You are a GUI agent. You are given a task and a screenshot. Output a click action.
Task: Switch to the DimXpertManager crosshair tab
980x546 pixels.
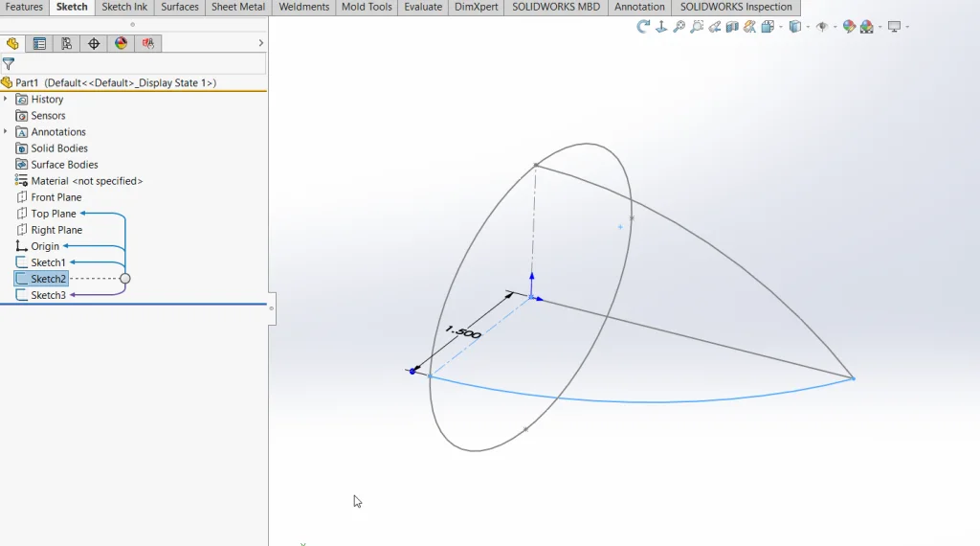click(93, 43)
